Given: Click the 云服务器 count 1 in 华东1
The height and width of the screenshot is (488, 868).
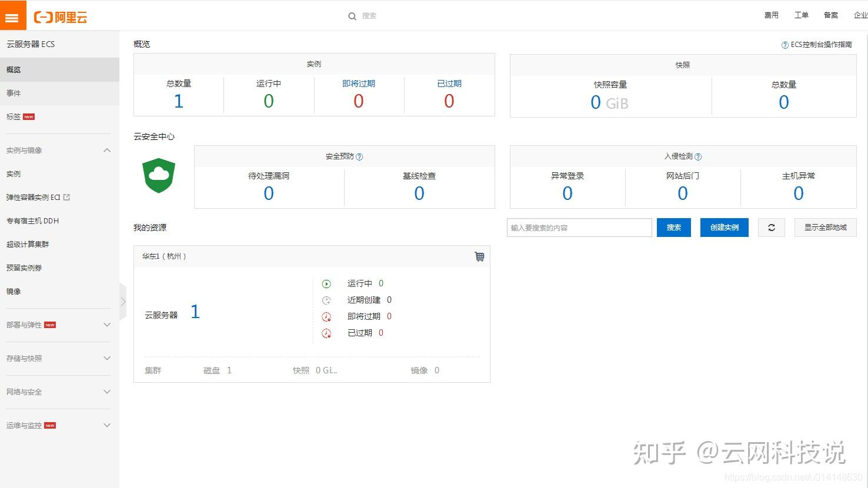Looking at the screenshot, I should (195, 312).
